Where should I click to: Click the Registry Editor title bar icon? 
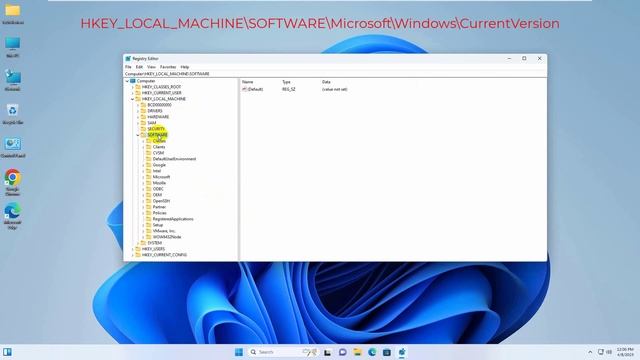(128, 59)
